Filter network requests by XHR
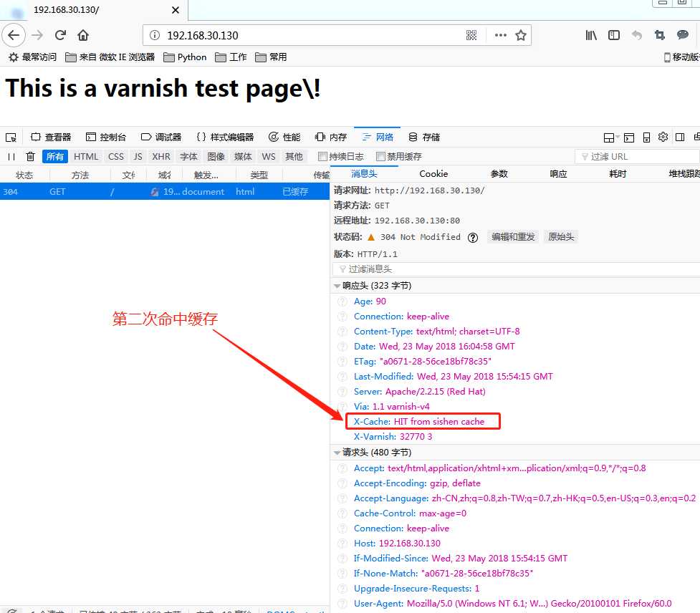700x613 pixels. coord(161,157)
